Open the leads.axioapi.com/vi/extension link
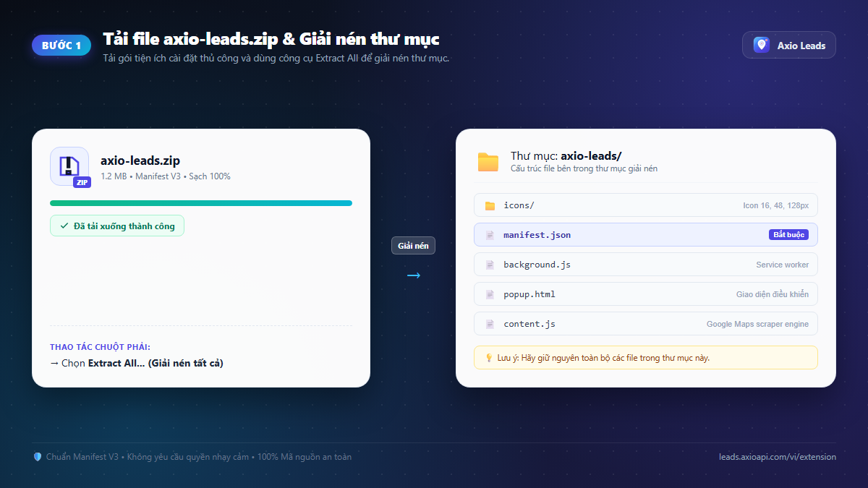868x488 pixels. click(x=778, y=457)
